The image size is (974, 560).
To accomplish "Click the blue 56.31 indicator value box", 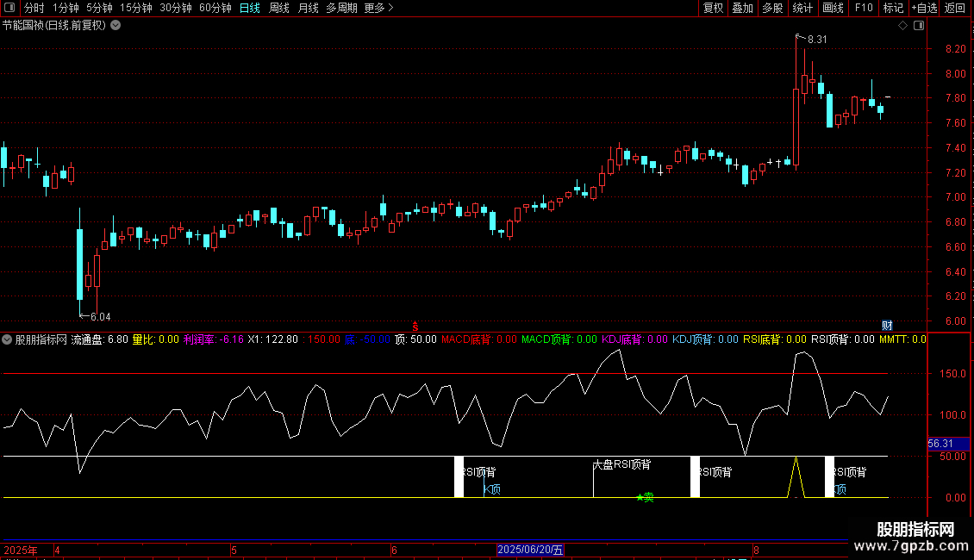I will (x=948, y=444).
